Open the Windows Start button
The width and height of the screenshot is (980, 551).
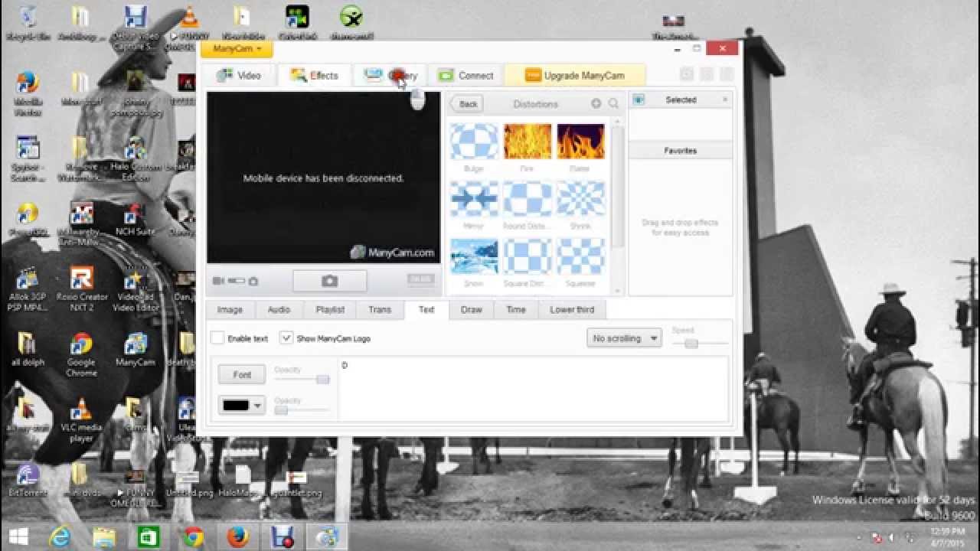coord(18,536)
